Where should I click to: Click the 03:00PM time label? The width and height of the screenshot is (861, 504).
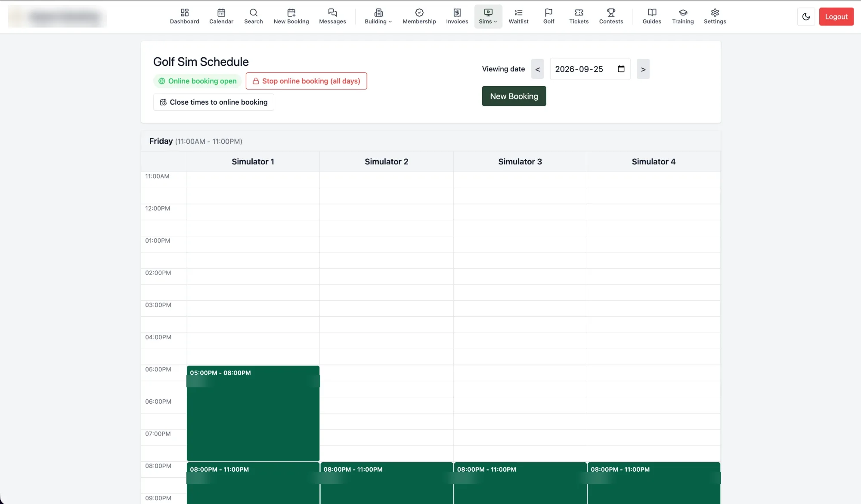click(x=158, y=305)
